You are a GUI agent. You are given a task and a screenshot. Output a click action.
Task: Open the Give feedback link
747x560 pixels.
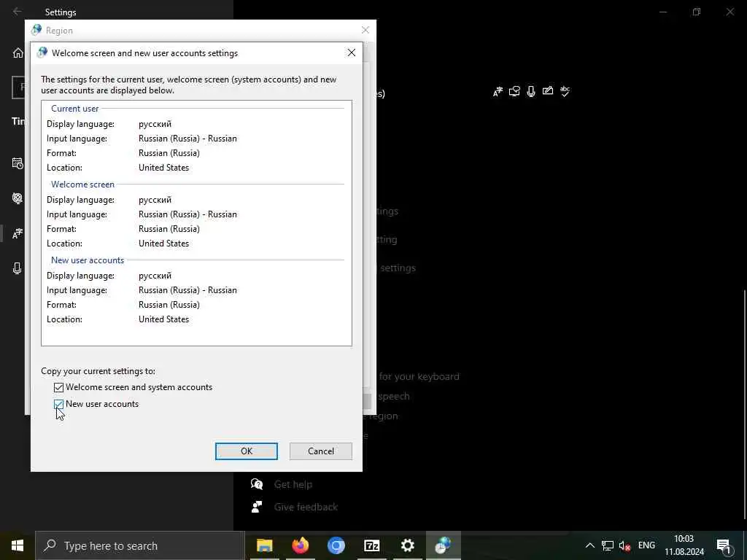tap(306, 507)
